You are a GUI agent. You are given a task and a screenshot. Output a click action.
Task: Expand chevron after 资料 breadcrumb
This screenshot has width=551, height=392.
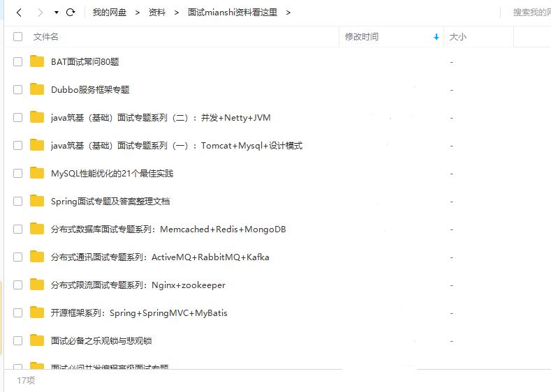tap(177, 13)
